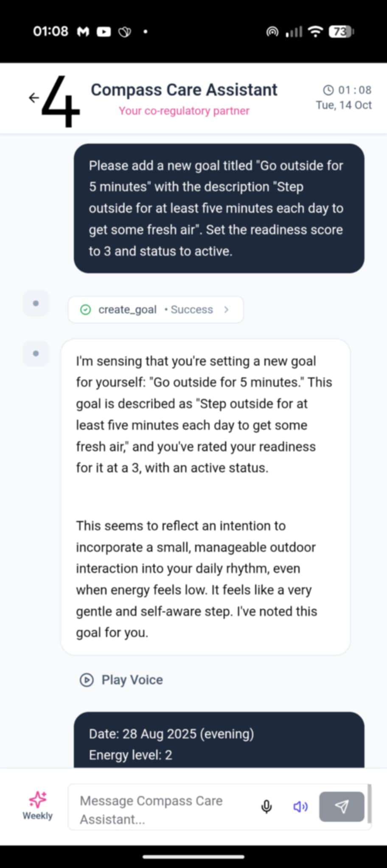Screen dimensions: 387x868
Task: Tap the YouTube notification icon
Action: [104, 32]
